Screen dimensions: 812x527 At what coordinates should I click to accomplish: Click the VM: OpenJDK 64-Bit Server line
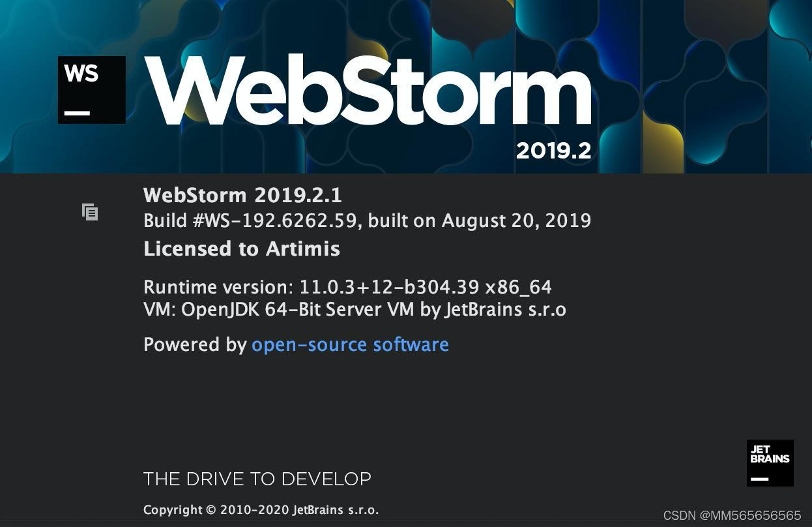click(x=355, y=309)
